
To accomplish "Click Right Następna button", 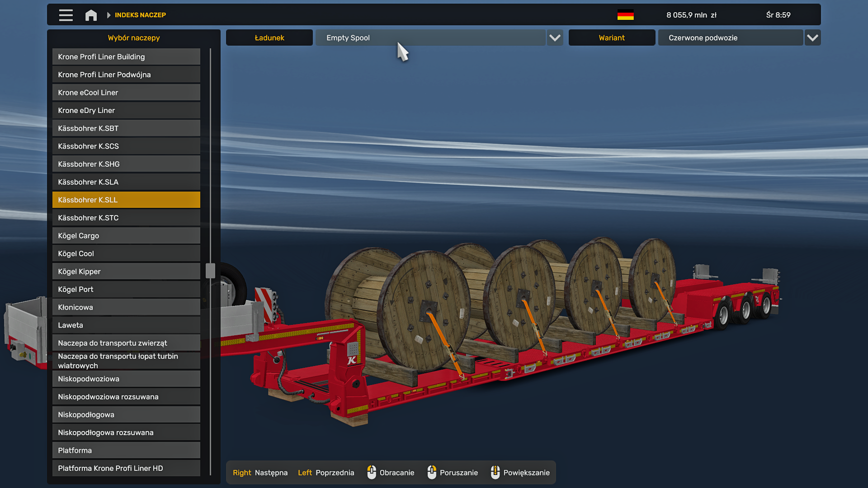I will click(260, 473).
